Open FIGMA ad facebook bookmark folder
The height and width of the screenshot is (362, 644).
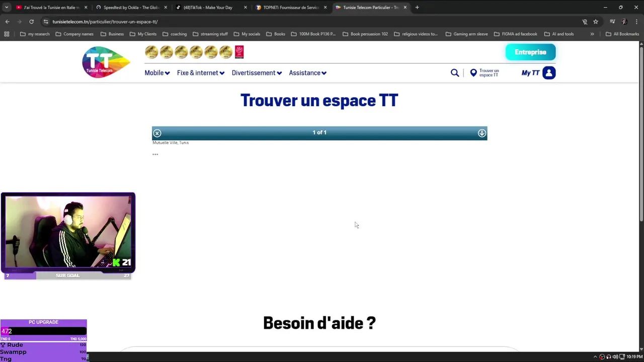click(516, 34)
